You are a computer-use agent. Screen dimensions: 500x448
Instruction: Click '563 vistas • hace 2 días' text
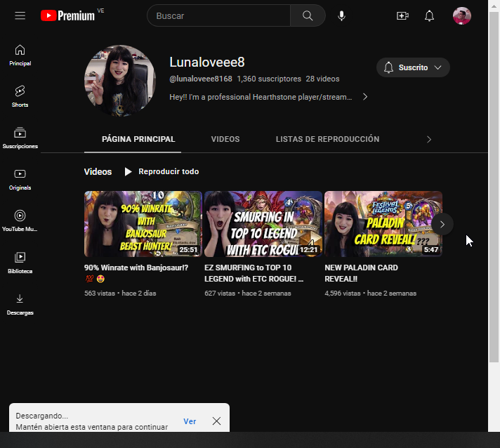click(x=120, y=294)
